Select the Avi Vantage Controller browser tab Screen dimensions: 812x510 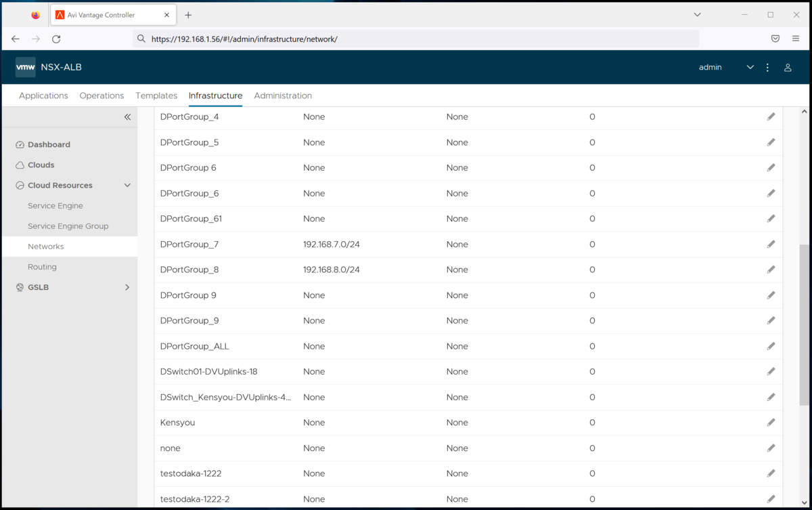click(113, 15)
